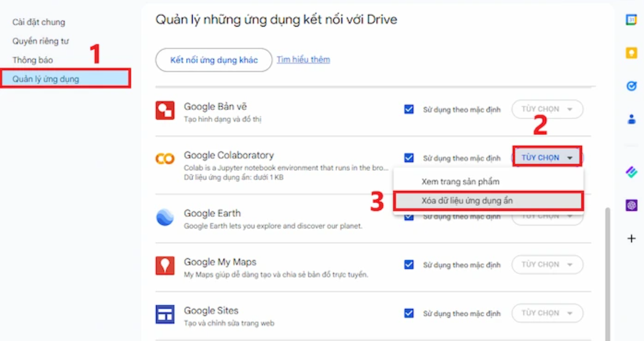644x341 pixels.
Task: Open TÙY CHỌN dropdown for Google My Maps
Action: pyautogui.click(x=547, y=265)
